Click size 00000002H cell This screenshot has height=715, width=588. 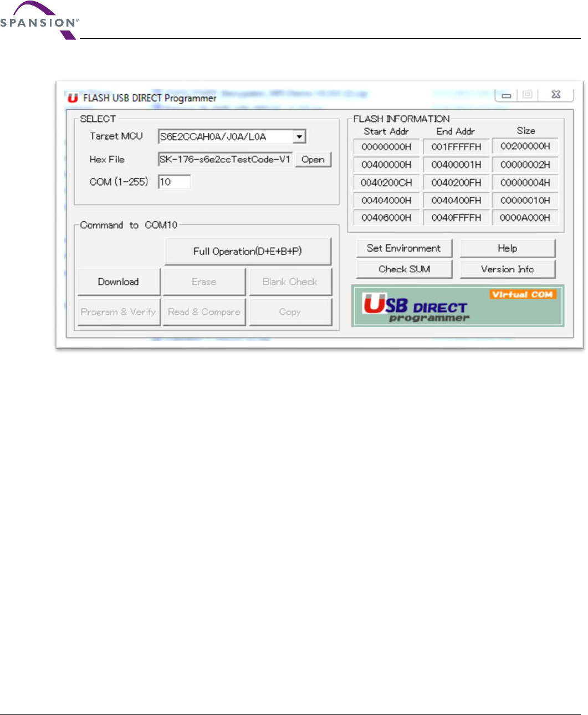[525, 165]
